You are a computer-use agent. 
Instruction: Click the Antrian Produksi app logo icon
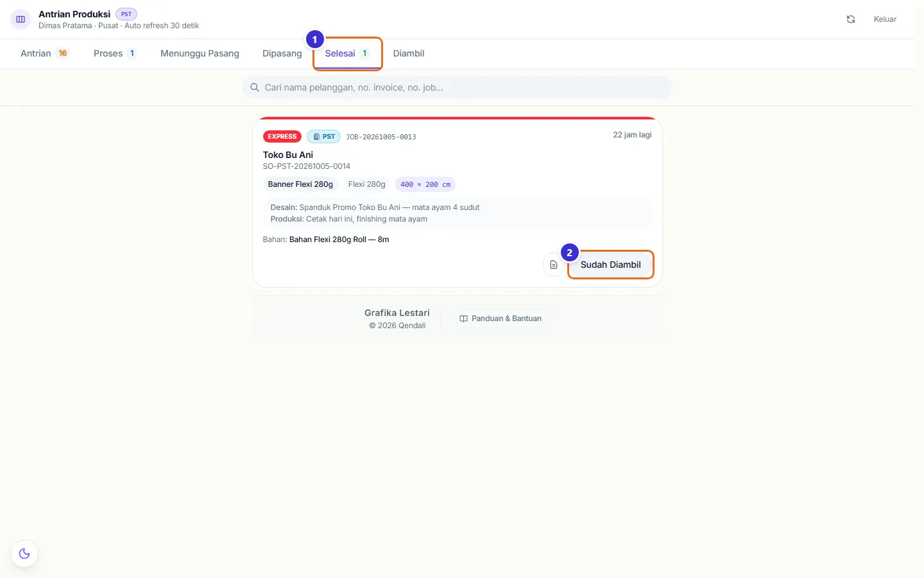(x=21, y=19)
